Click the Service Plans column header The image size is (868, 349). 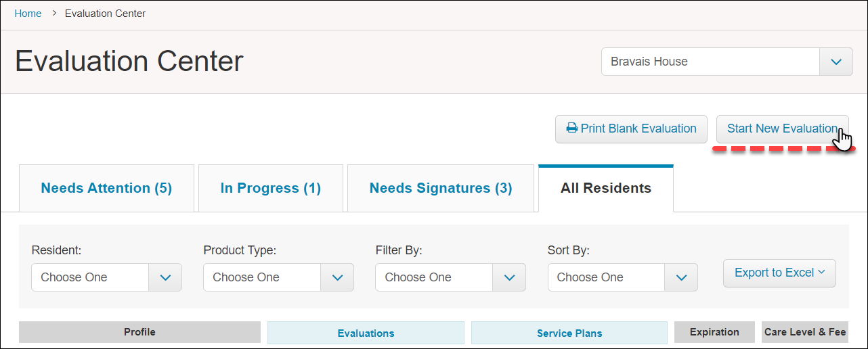[569, 333]
